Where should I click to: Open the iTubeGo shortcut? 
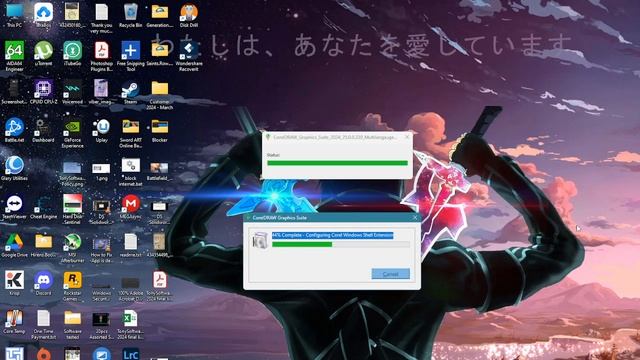pos(72,53)
